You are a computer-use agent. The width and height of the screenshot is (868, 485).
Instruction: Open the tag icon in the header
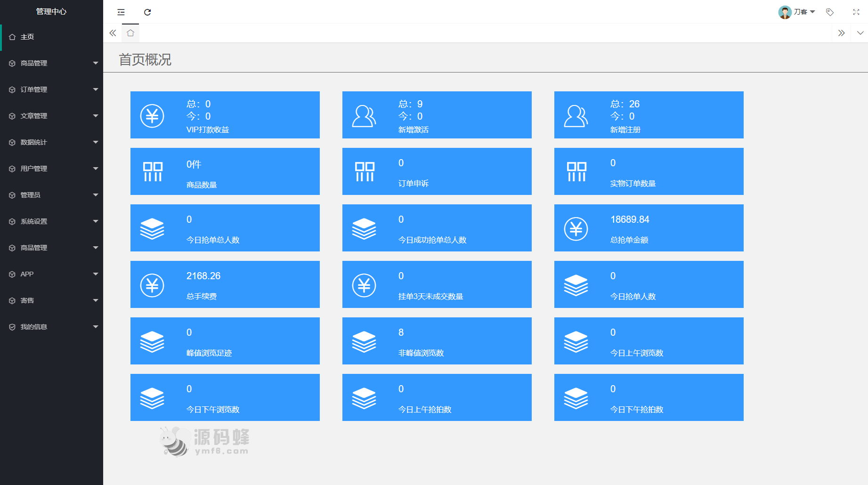pos(830,12)
